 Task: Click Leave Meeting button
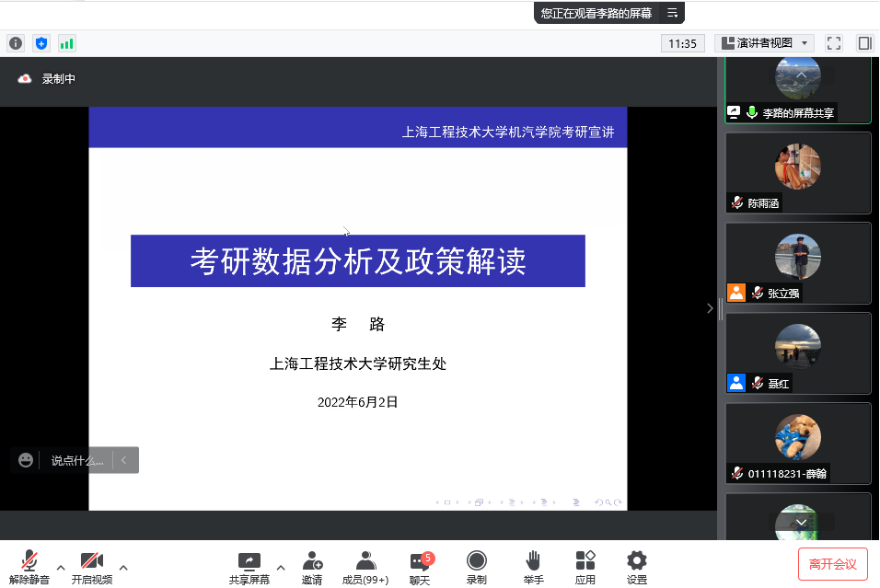833,564
